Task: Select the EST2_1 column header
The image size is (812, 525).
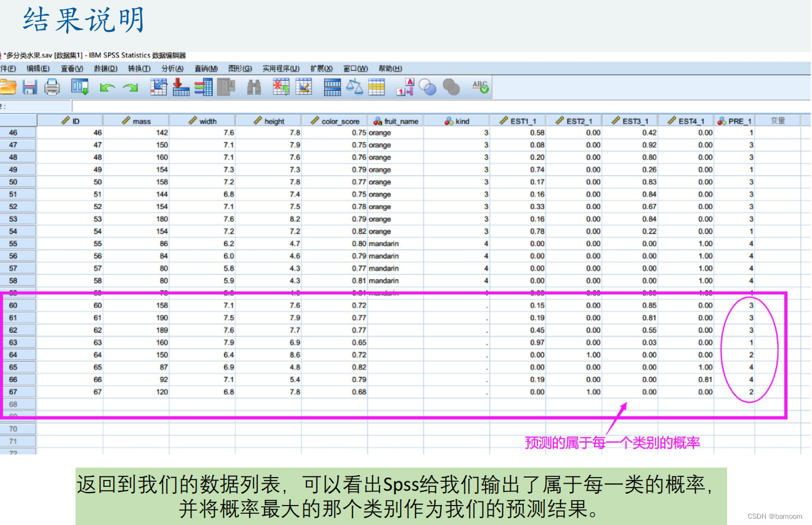Action: tap(574, 121)
